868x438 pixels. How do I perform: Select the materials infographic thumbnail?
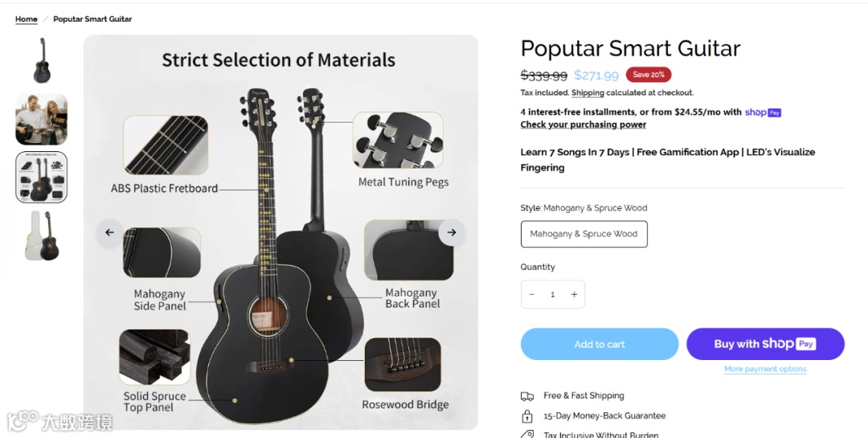coord(42,177)
